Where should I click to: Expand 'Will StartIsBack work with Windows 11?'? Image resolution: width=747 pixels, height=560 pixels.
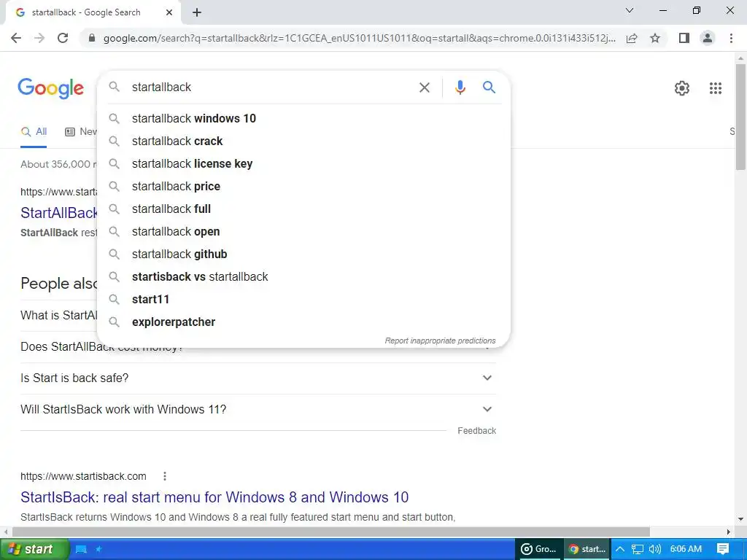tap(258, 410)
